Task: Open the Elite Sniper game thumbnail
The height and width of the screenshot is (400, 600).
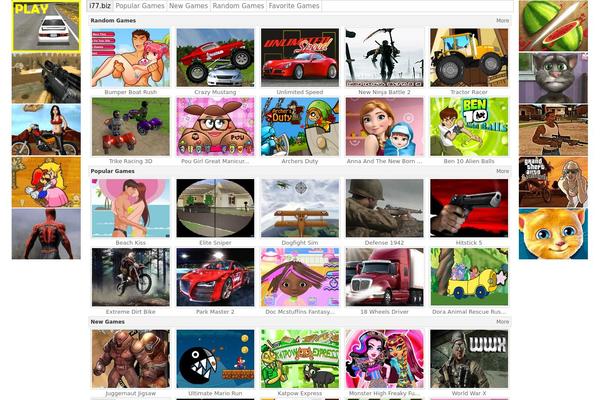Action: coord(215,208)
